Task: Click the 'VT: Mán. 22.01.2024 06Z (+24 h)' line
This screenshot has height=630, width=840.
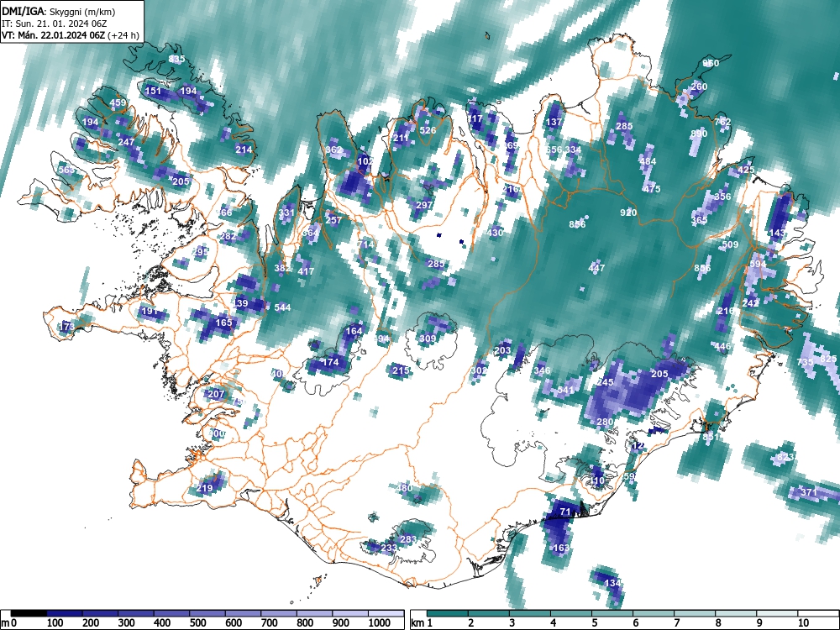Action: point(71,35)
